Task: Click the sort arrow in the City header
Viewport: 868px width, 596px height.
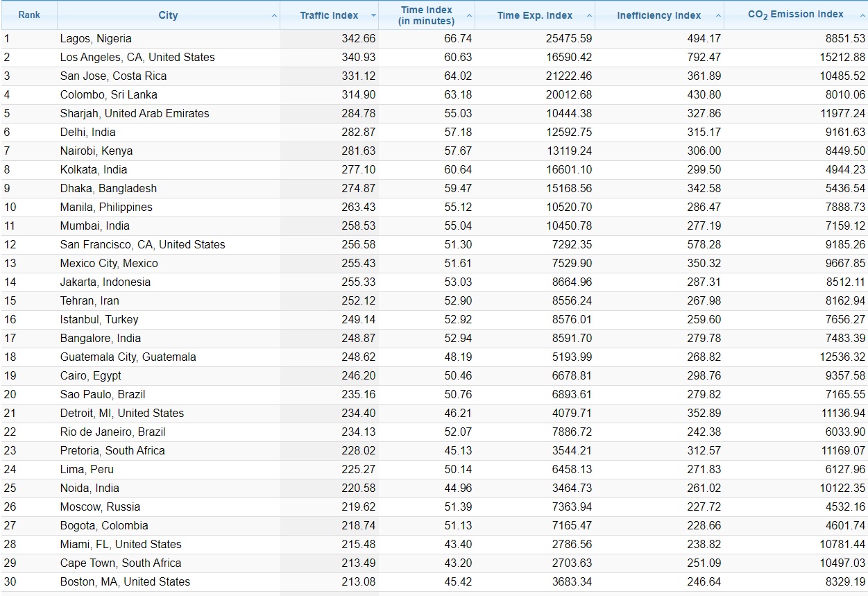Action: coord(274,15)
